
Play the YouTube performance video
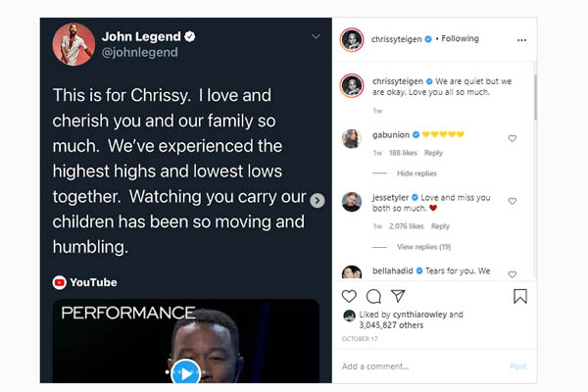(x=185, y=372)
